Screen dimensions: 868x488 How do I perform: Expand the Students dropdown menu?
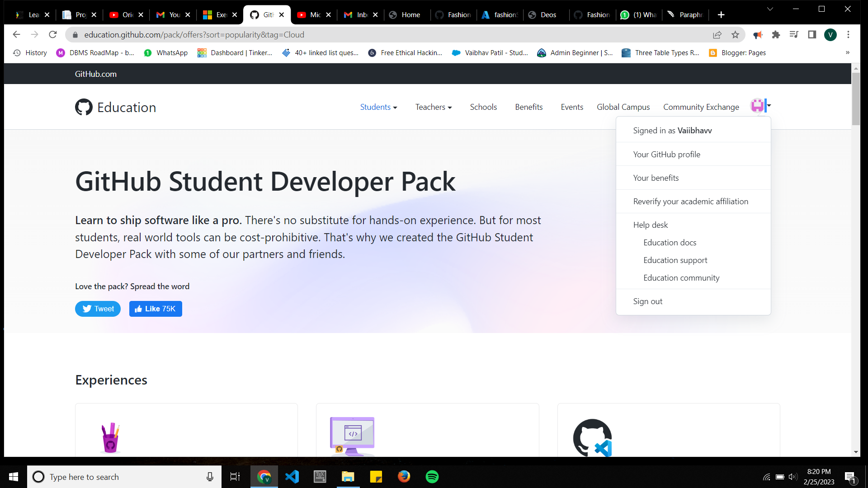[x=378, y=107]
